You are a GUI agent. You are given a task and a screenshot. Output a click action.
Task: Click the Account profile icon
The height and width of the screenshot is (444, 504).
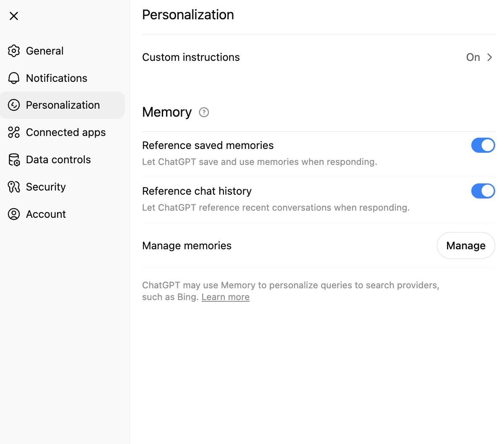14,214
